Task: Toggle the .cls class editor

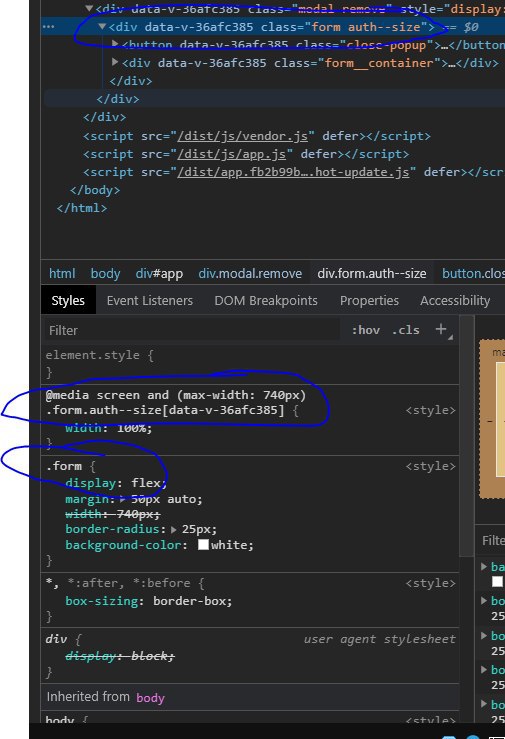Action: (406, 330)
